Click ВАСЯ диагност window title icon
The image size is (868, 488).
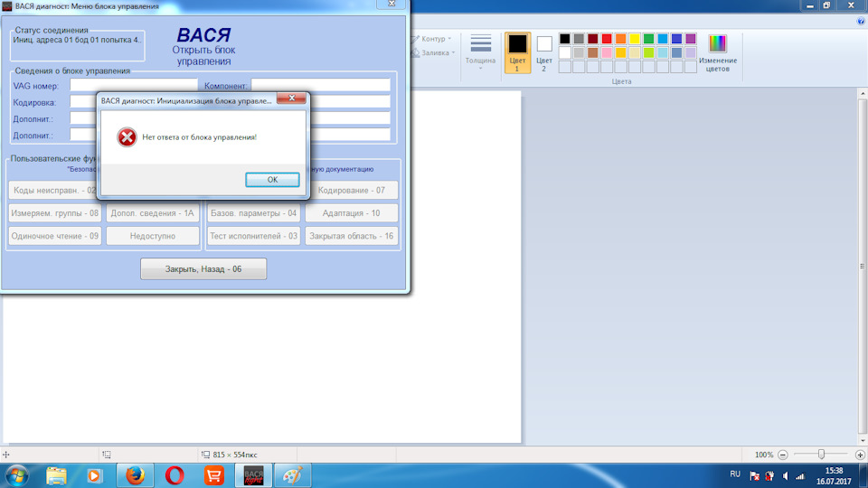point(7,6)
